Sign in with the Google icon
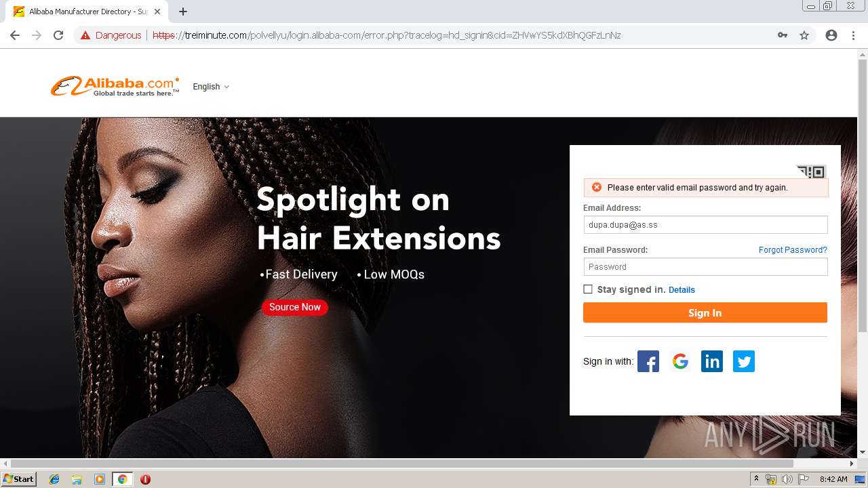The height and width of the screenshot is (488, 868). tap(680, 361)
